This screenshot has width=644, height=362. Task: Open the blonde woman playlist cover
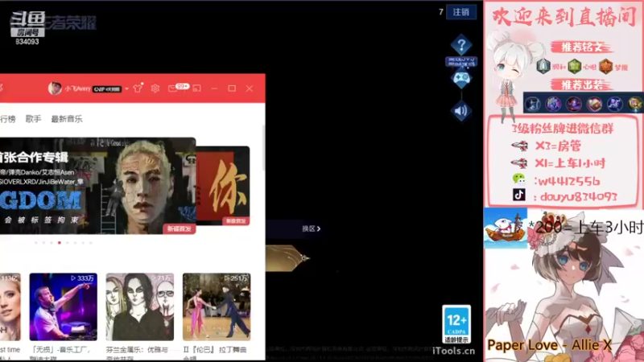tap(10, 306)
